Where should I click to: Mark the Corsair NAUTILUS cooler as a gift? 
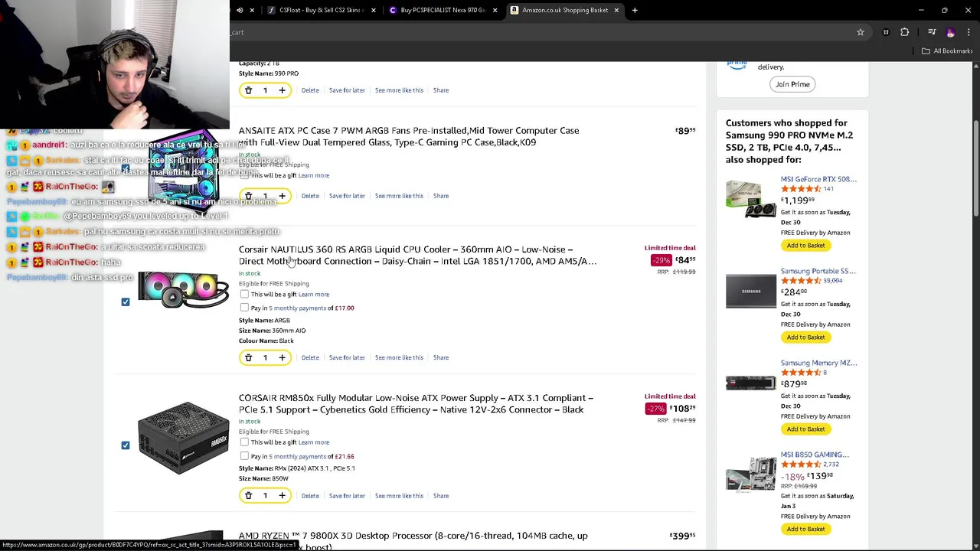point(244,294)
